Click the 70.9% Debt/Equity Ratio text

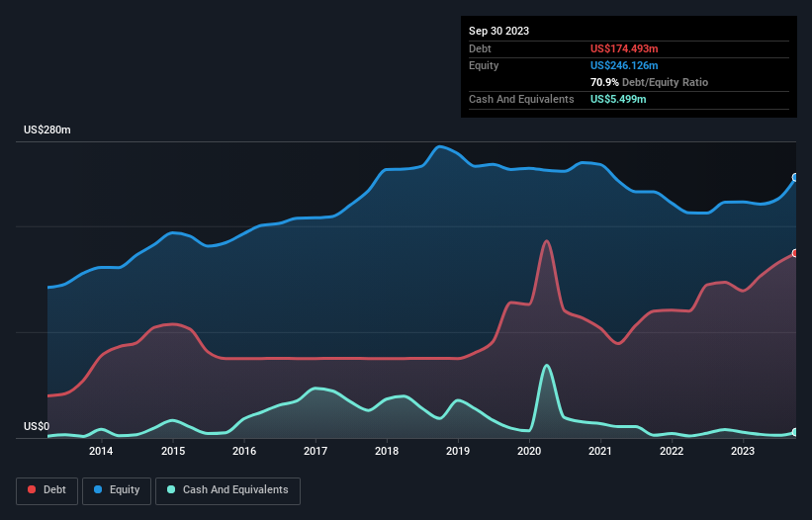pyautogui.click(x=649, y=82)
